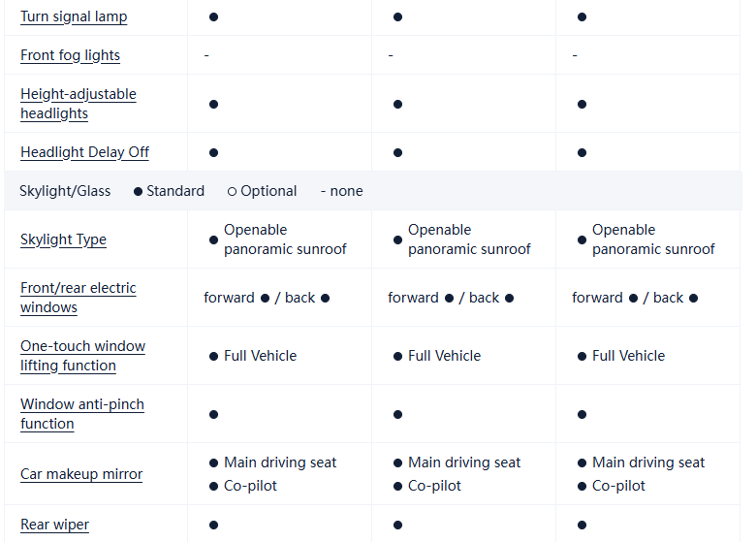The width and height of the screenshot is (756, 542).
Task: Click Co-pilot dot in last column
Action: click(x=582, y=486)
